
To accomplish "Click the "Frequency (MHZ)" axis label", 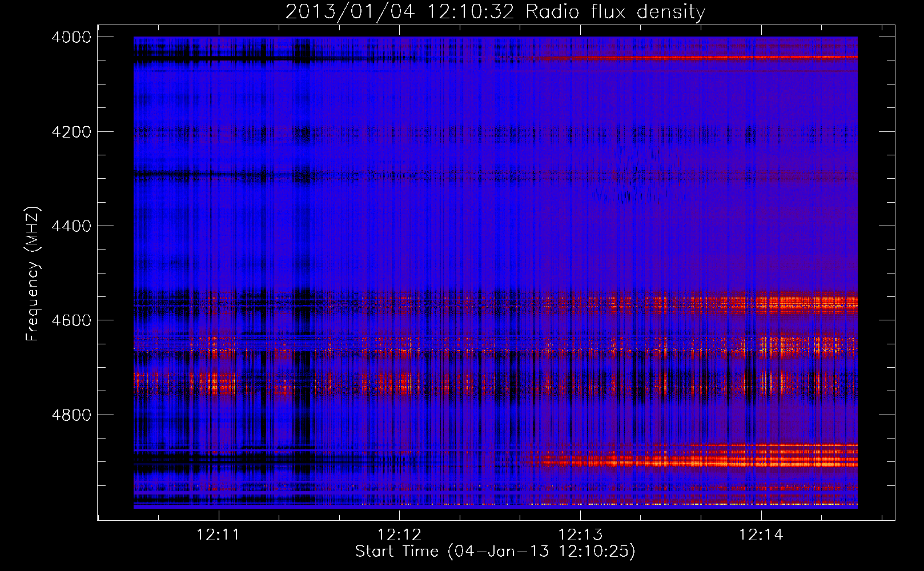I will tap(33, 274).
